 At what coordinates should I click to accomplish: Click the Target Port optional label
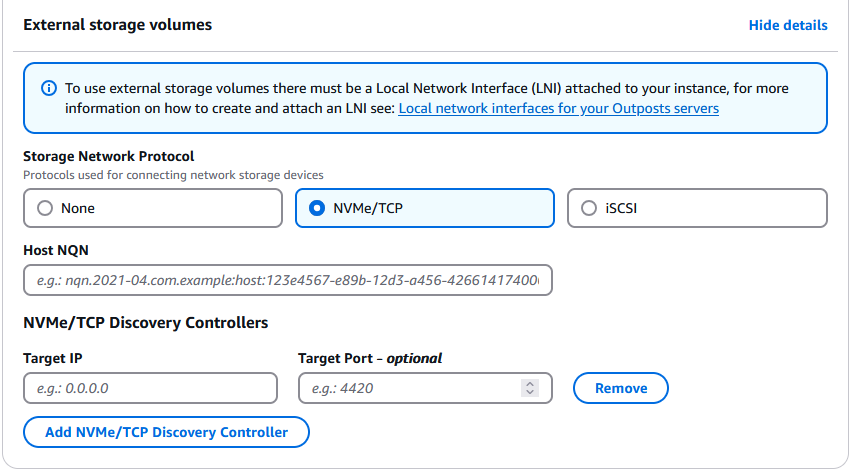pos(369,357)
